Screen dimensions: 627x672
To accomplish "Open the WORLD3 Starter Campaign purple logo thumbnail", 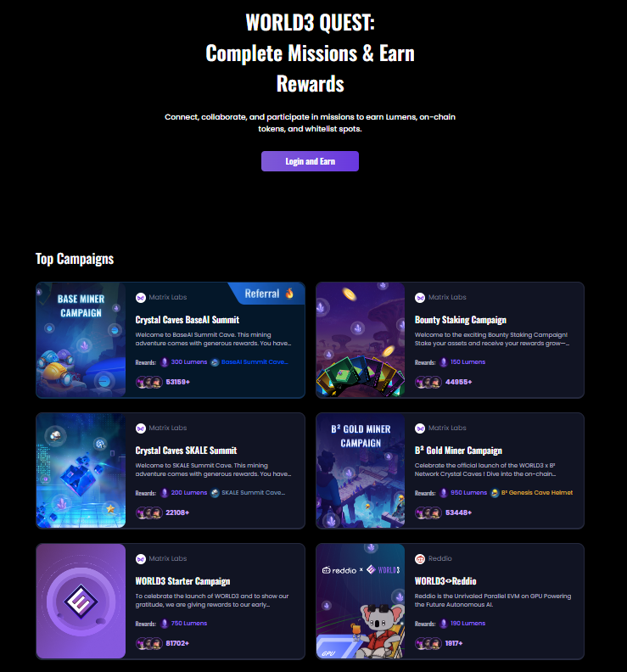I will tap(81, 602).
